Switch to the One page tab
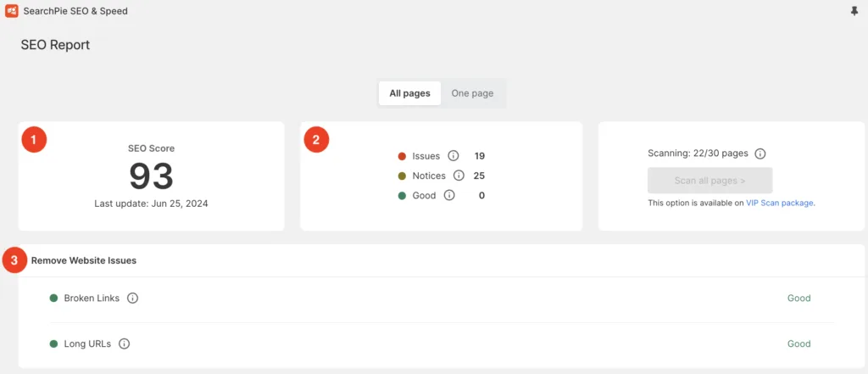Screen dimensions: 868x374 (472, 93)
